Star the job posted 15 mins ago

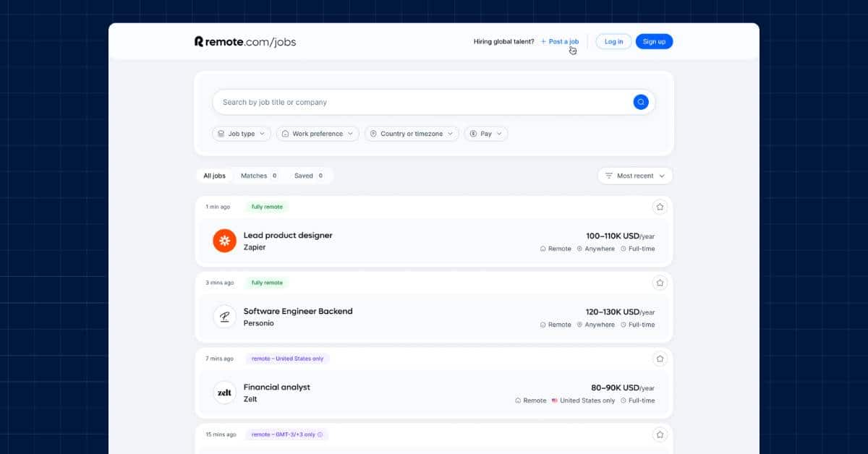[660, 434]
